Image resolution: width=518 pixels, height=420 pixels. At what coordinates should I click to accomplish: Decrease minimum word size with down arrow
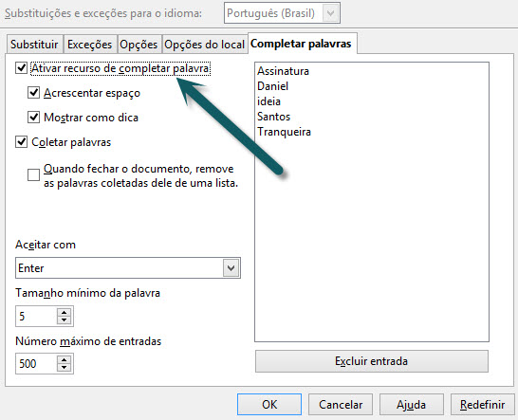coord(64,320)
